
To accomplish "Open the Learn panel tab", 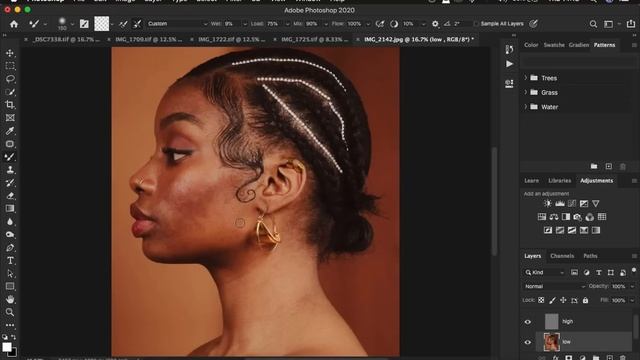I will click(x=531, y=180).
